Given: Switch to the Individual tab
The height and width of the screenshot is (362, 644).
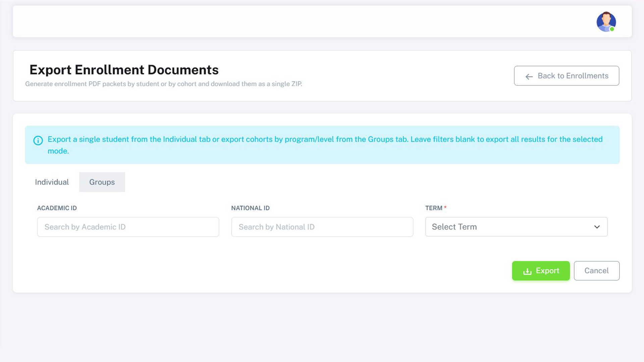Looking at the screenshot, I should 52,182.
